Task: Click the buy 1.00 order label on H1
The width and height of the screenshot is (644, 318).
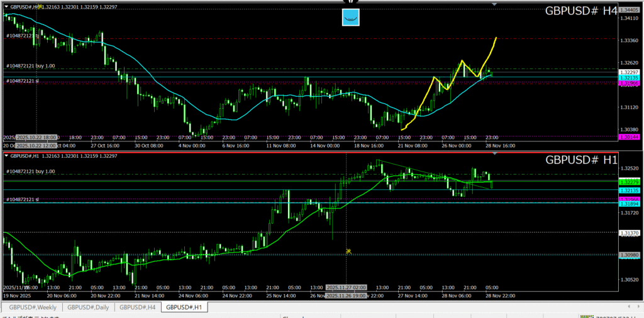Action: click(x=30, y=171)
